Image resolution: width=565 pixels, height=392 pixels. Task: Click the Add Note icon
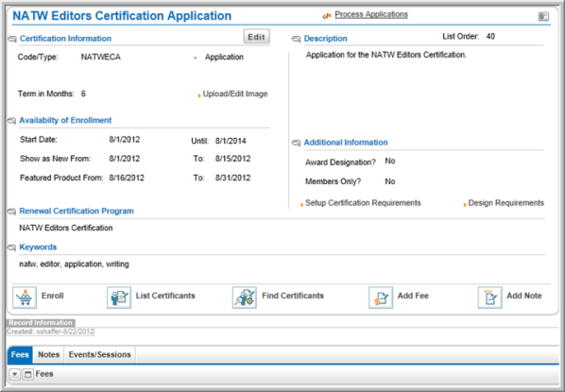click(x=489, y=298)
